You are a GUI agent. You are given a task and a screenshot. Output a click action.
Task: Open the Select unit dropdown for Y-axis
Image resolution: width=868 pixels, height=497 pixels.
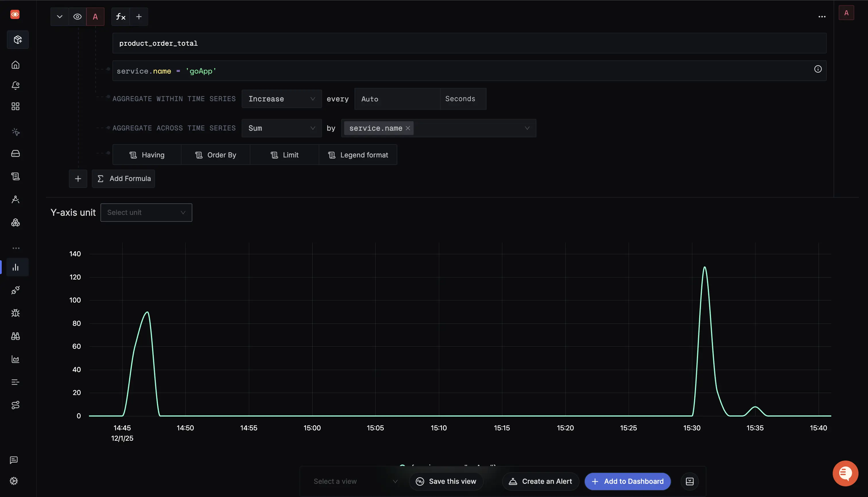pyautogui.click(x=146, y=212)
